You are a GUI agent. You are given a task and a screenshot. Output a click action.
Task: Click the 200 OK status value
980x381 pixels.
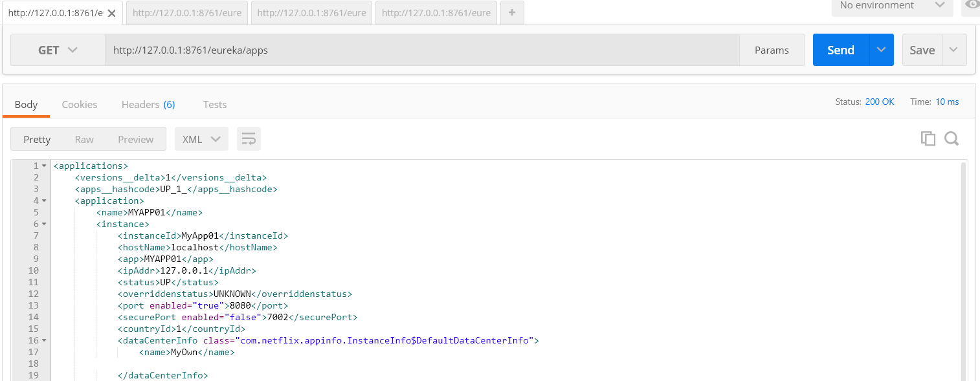880,102
